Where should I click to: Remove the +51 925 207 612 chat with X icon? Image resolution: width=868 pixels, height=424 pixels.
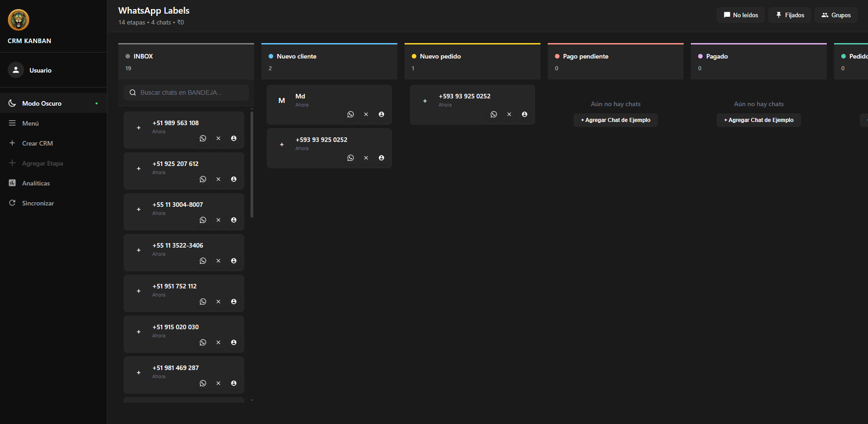(x=218, y=179)
